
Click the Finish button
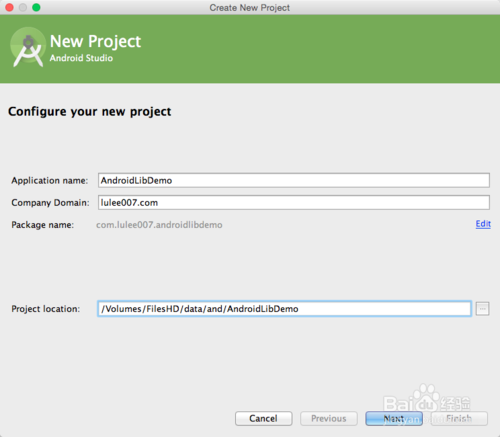(x=459, y=418)
